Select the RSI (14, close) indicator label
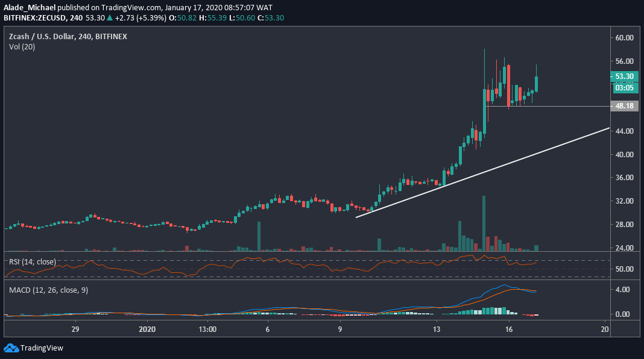The height and width of the screenshot is (359, 644). 32,262
